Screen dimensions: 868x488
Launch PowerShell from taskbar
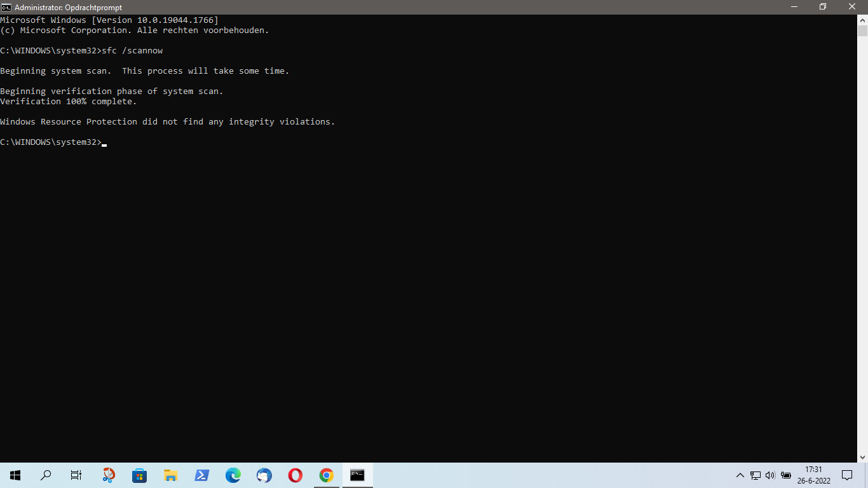tap(201, 475)
